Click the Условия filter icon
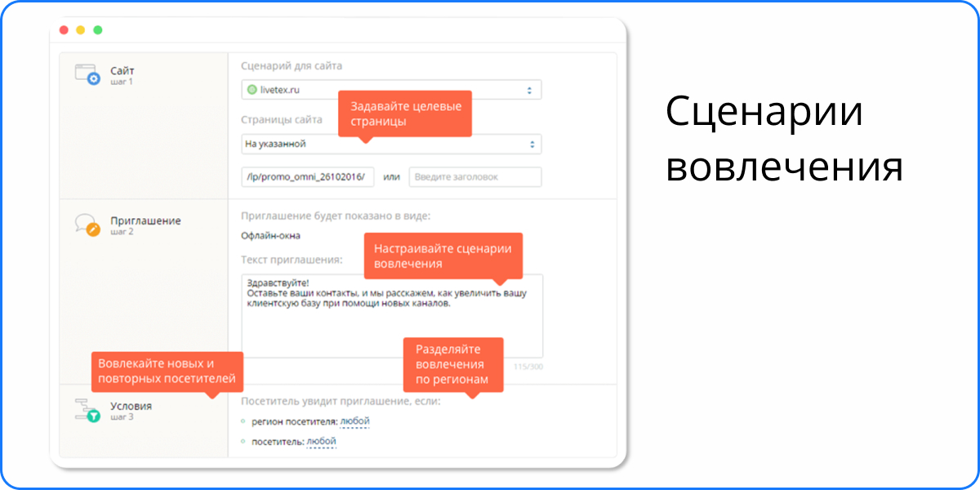 click(87, 410)
